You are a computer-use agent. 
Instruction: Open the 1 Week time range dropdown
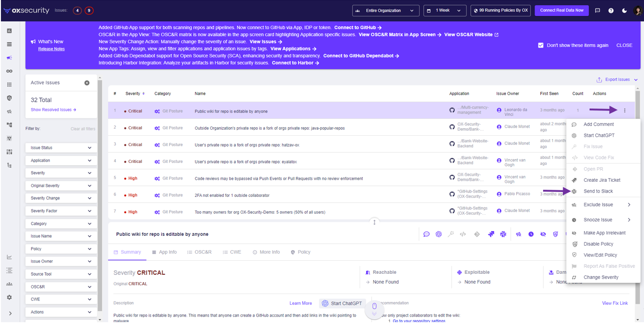tap(445, 10)
